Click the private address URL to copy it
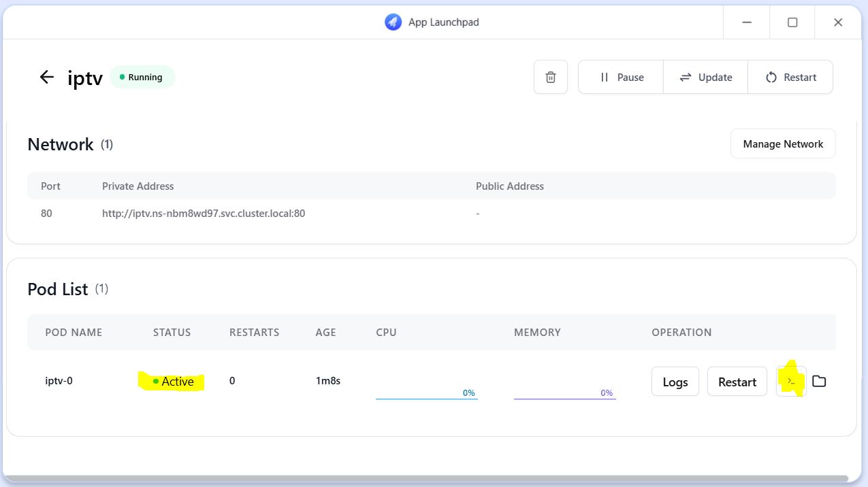The height and width of the screenshot is (487, 868). pyautogui.click(x=204, y=214)
